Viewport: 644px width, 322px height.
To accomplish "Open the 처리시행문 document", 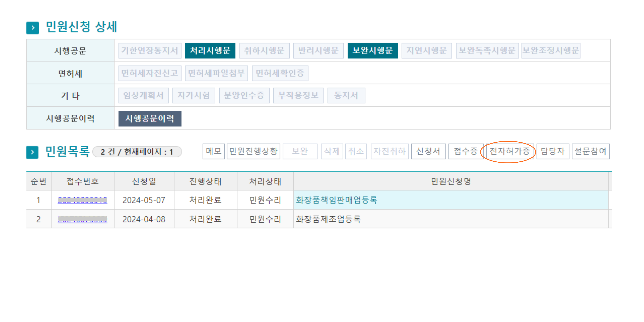I will click(210, 51).
